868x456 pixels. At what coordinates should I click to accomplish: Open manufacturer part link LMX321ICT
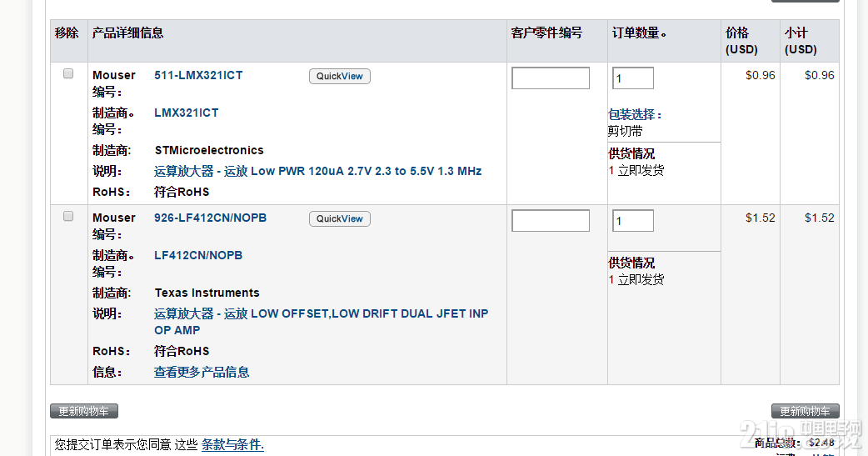[186, 113]
